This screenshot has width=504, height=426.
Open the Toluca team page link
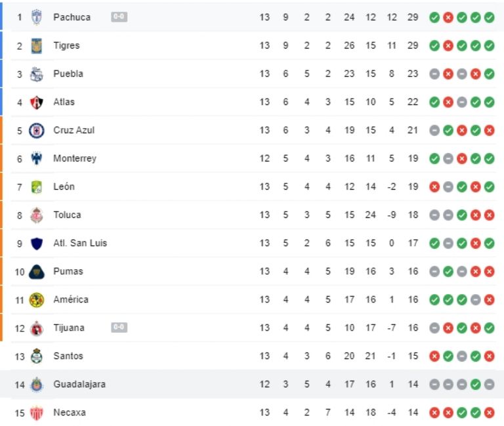click(67, 215)
